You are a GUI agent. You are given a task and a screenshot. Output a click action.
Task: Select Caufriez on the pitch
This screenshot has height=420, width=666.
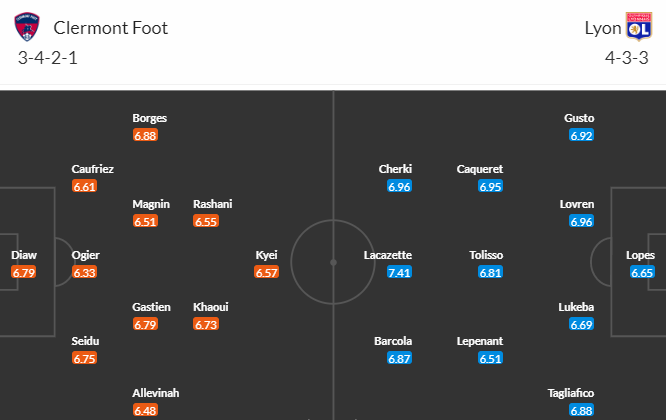tap(93, 169)
